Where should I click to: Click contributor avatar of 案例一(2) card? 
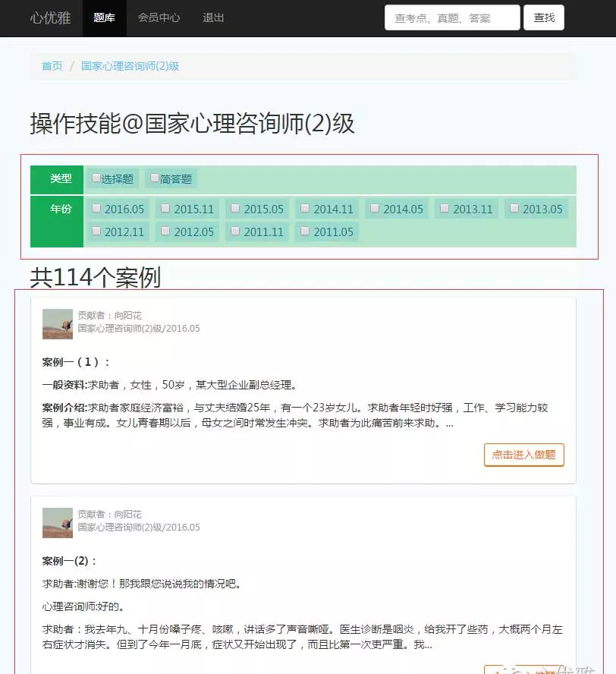58,523
